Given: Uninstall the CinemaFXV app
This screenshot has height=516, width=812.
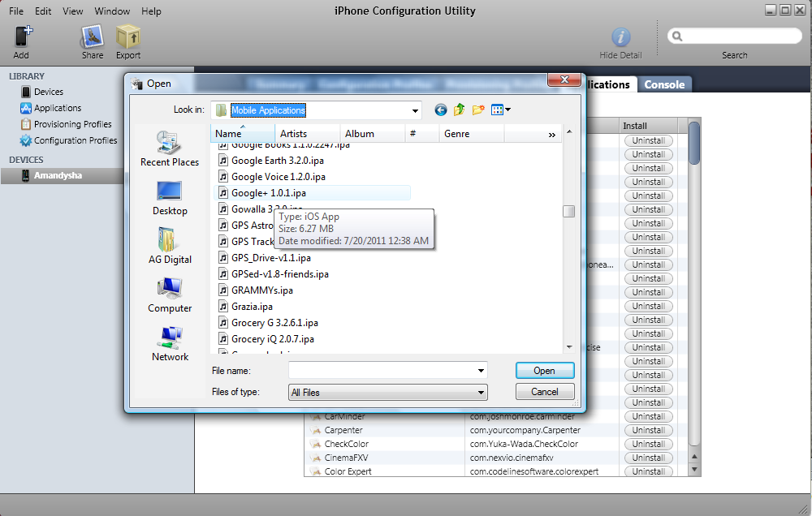Looking at the screenshot, I should pos(648,458).
